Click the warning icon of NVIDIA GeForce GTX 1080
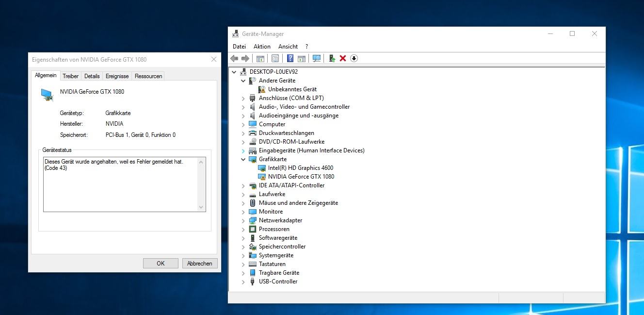Screen dimensions: 644x315 point(262,177)
